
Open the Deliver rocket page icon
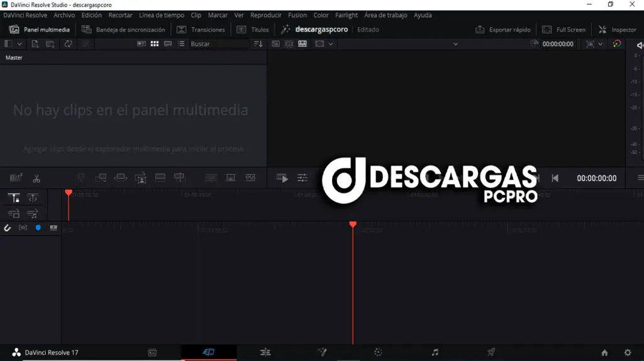coord(491,352)
